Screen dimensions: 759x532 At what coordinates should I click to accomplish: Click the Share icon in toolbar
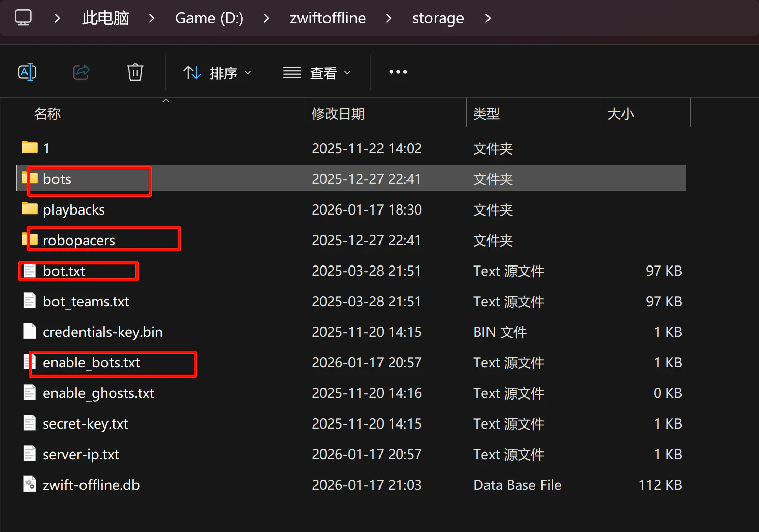point(82,72)
